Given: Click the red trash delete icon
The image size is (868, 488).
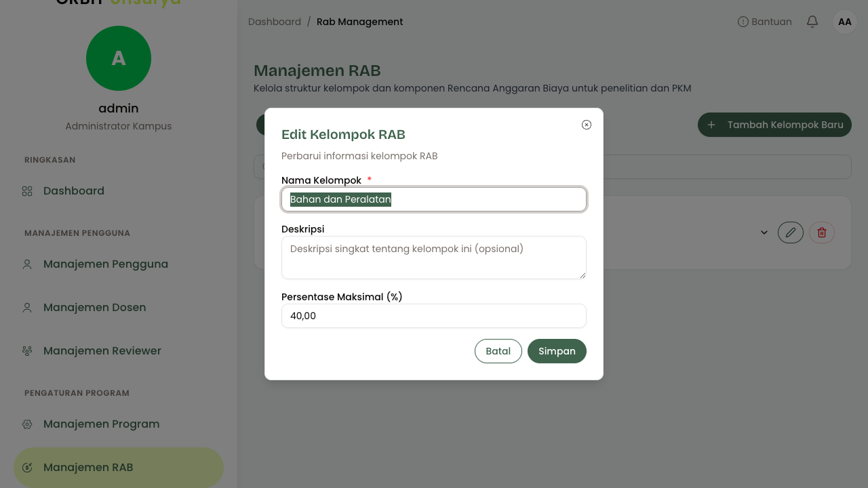Looking at the screenshot, I should point(822,232).
